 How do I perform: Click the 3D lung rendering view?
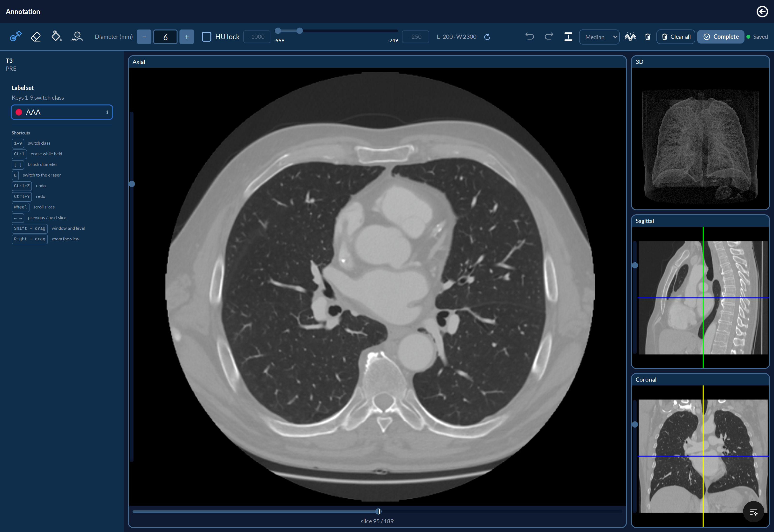(700, 138)
